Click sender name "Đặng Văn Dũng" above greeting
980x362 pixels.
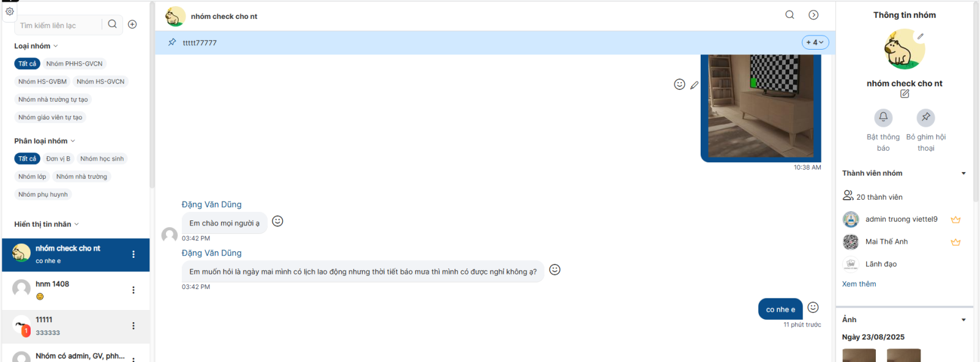point(211,205)
